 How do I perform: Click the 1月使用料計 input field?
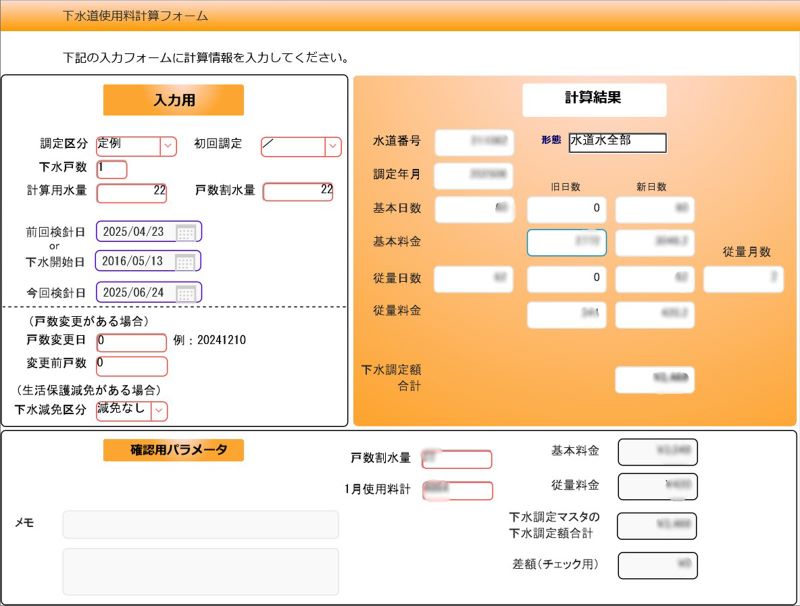457,491
